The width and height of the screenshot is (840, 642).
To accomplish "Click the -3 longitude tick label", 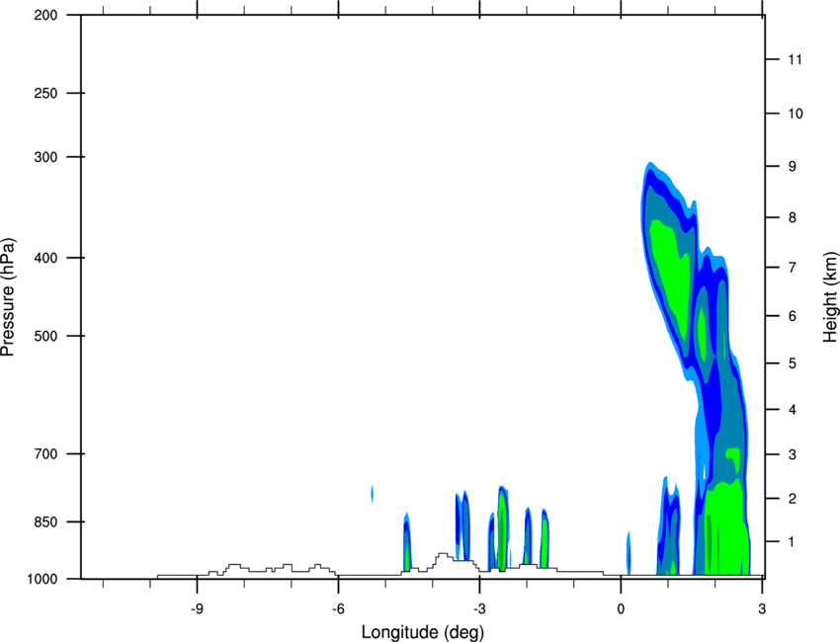I will click(479, 609).
